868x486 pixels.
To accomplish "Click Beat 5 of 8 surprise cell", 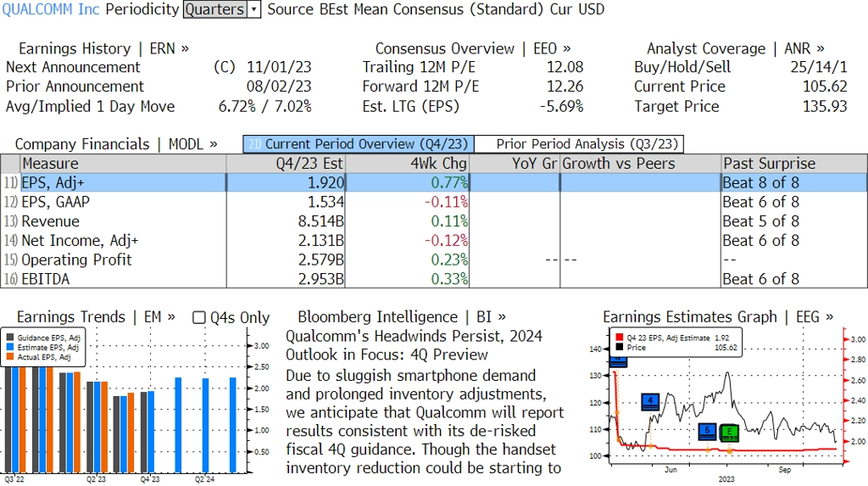I will [x=760, y=221].
